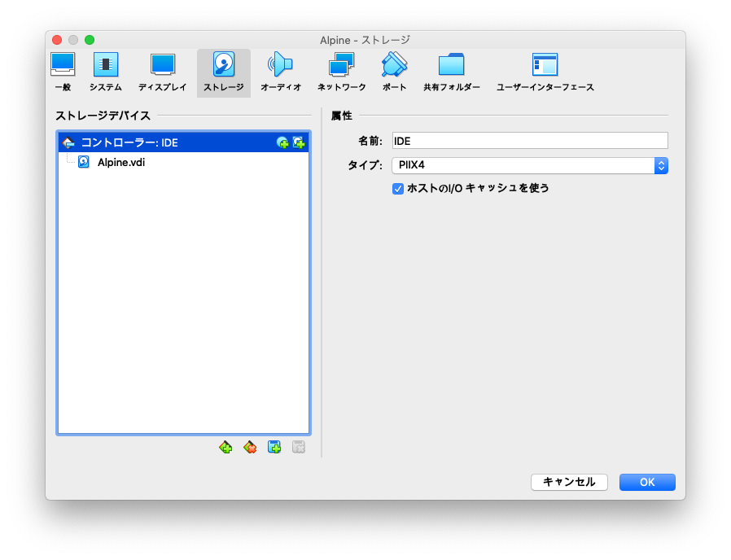
Task: Open the 一般 (General) settings tab
Action: [x=63, y=72]
